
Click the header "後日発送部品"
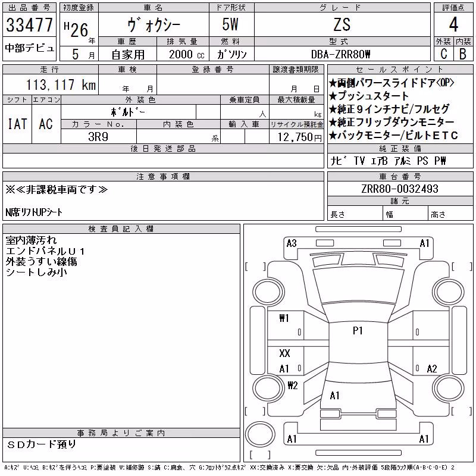(x=163, y=149)
